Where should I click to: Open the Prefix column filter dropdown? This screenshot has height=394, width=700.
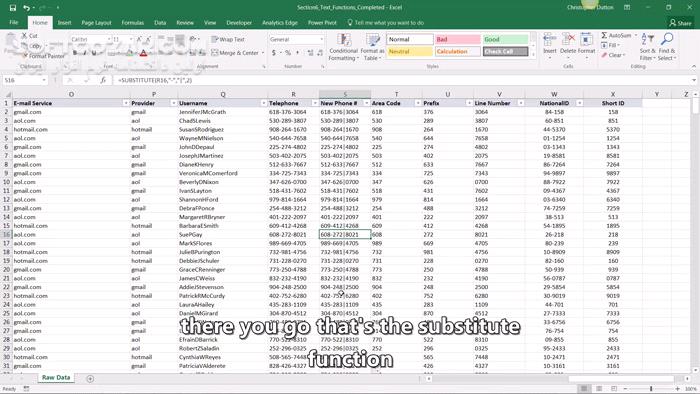point(469,103)
